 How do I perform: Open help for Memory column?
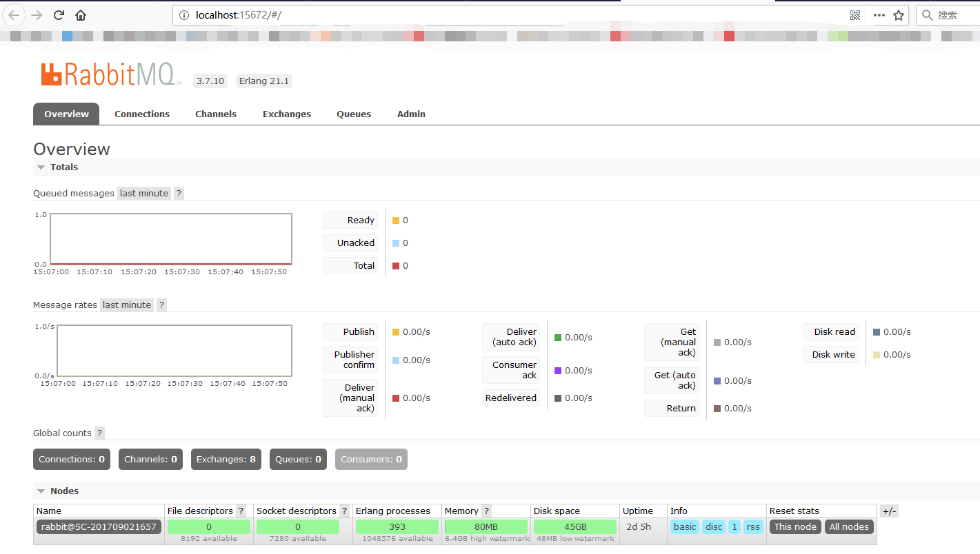coord(486,511)
